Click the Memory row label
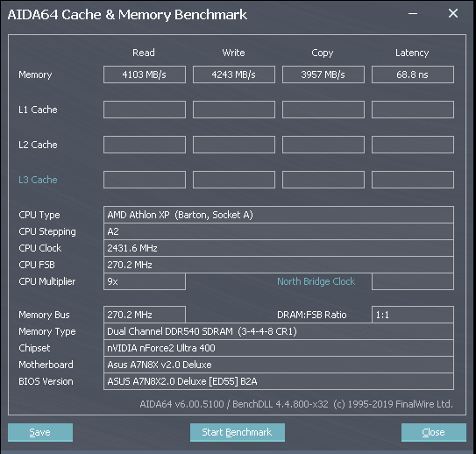The height and width of the screenshot is (454, 476). coord(35,74)
